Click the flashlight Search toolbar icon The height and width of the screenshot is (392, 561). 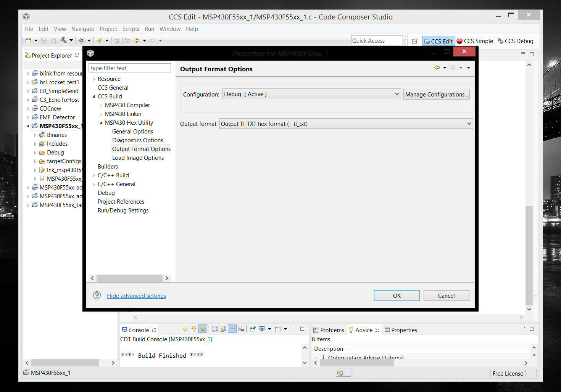(x=99, y=40)
